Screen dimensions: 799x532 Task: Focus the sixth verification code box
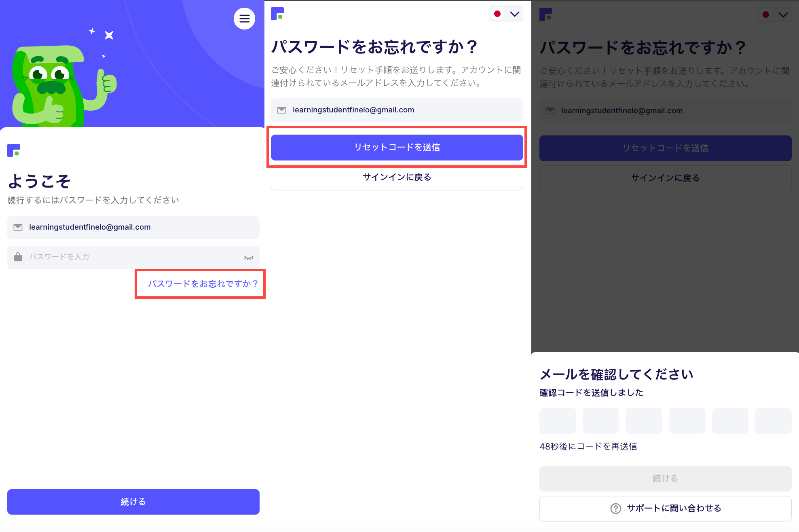773,421
